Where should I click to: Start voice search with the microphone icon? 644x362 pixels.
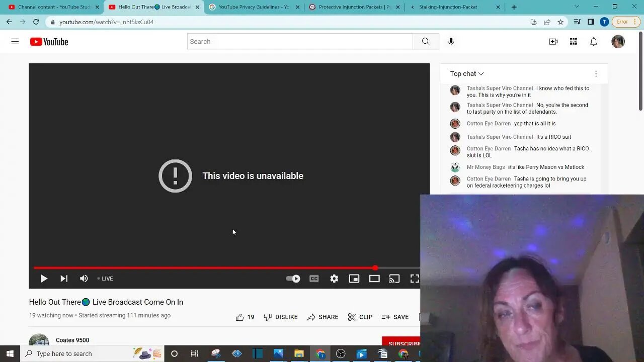click(x=451, y=42)
